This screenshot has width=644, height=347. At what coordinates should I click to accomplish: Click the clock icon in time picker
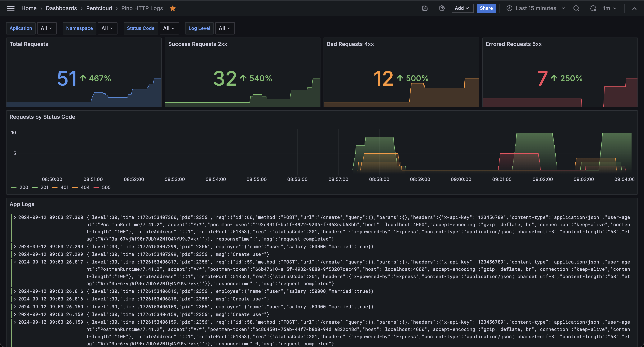pyautogui.click(x=509, y=8)
